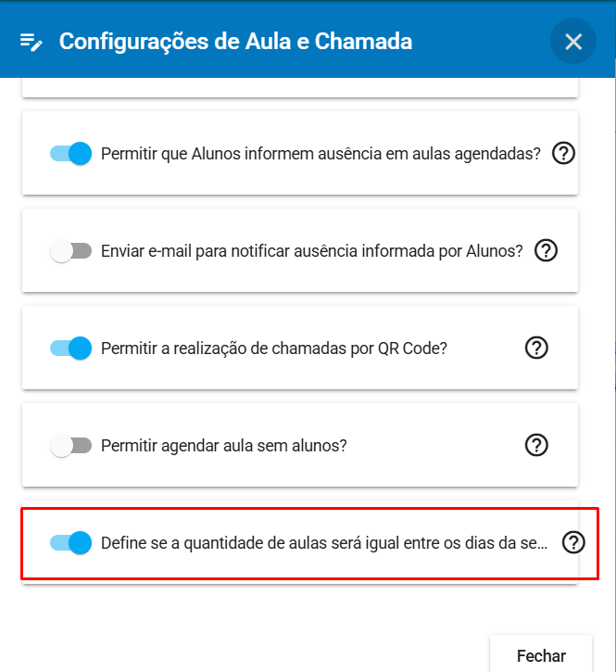Show help for e-mail absence notification option

[x=546, y=250]
